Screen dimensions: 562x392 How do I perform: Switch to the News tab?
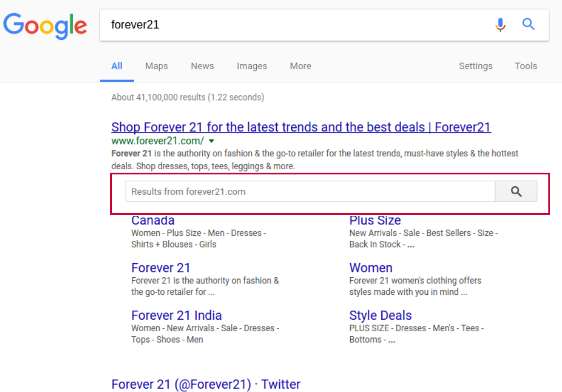202,66
